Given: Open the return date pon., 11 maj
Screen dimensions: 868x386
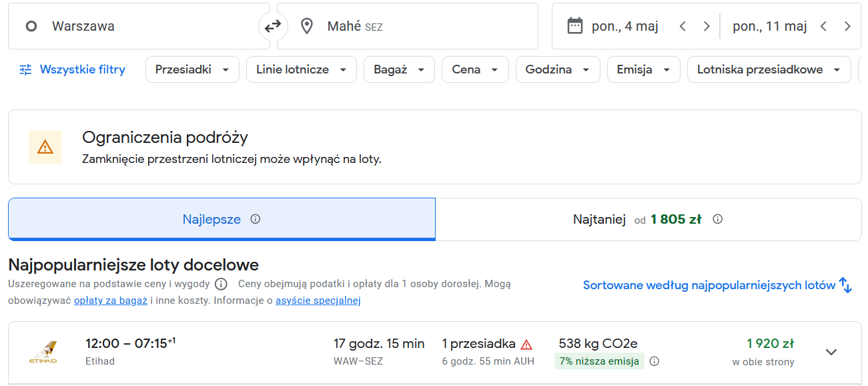Looking at the screenshot, I should (770, 27).
